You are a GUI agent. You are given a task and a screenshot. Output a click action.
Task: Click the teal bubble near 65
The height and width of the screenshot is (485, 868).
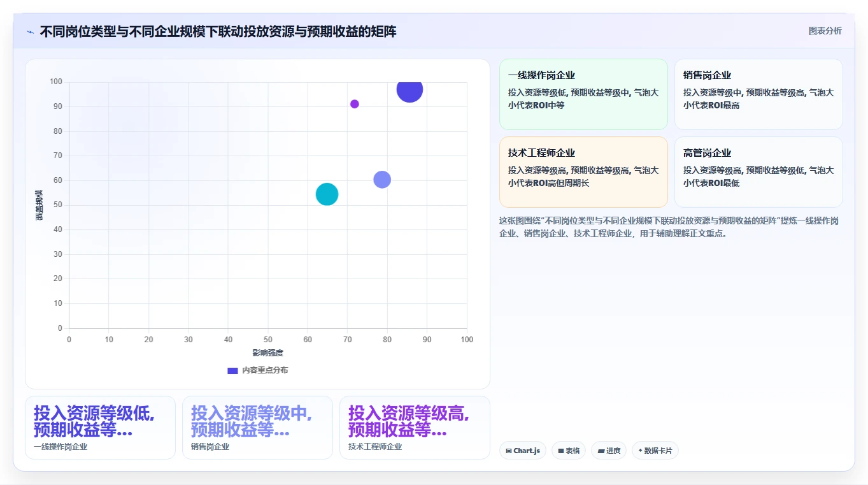[x=327, y=194]
